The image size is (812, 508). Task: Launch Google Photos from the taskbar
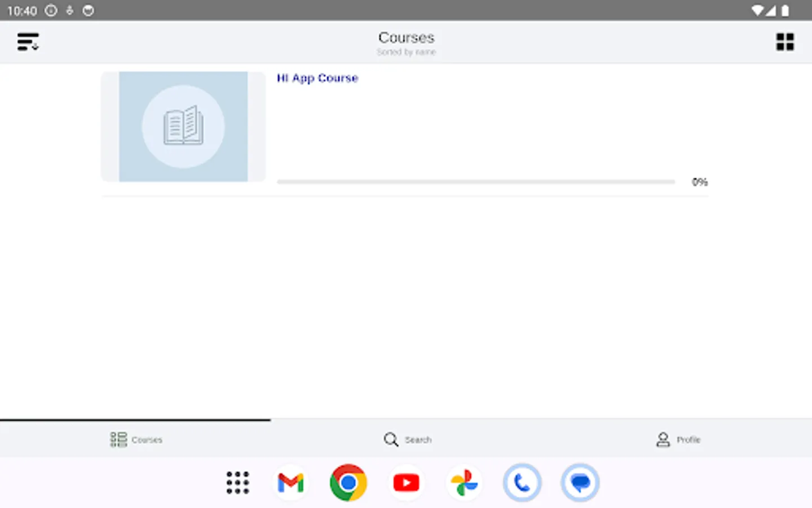pos(464,483)
